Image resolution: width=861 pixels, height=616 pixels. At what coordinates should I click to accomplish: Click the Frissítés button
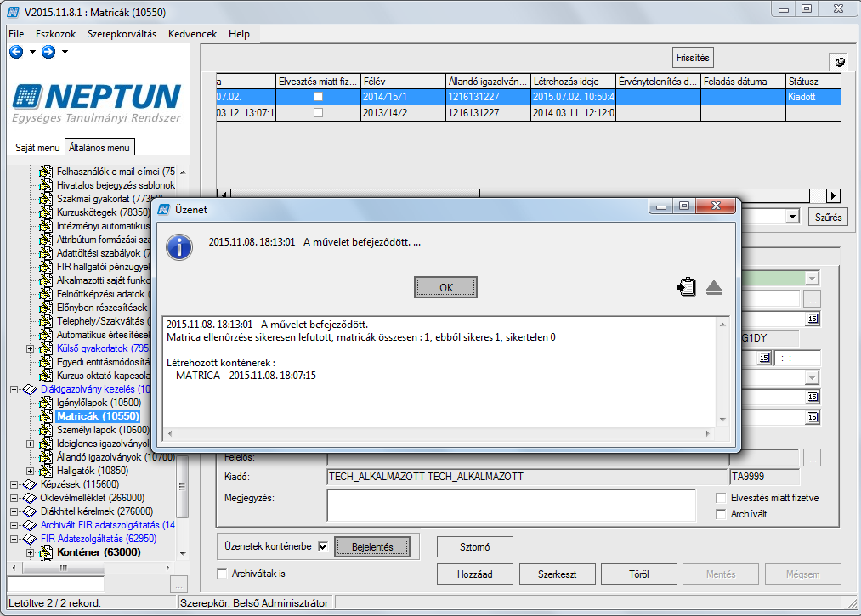coord(693,58)
